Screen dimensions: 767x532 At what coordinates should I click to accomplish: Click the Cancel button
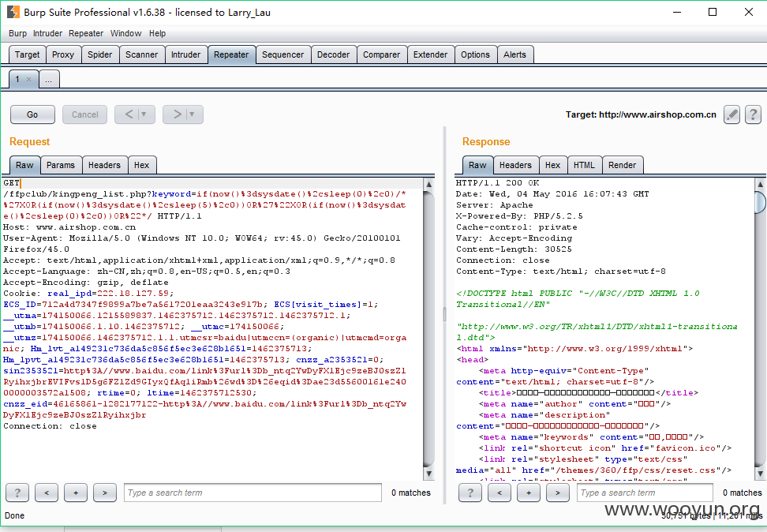click(84, 114)
